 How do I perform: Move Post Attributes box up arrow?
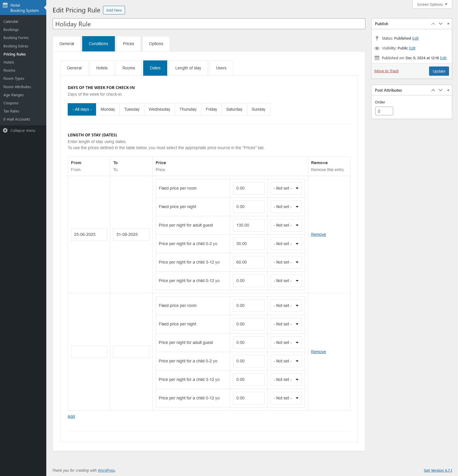click(433, 90)
